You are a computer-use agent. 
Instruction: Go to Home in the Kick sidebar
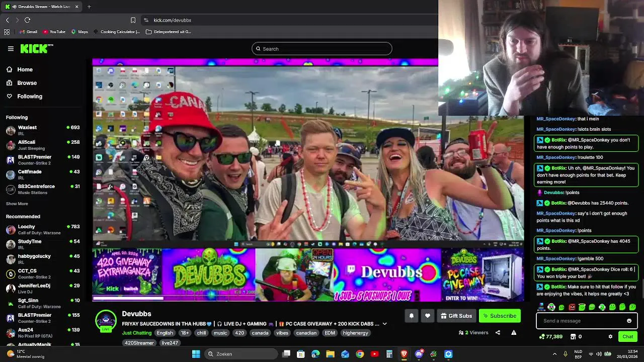(20, 69)
